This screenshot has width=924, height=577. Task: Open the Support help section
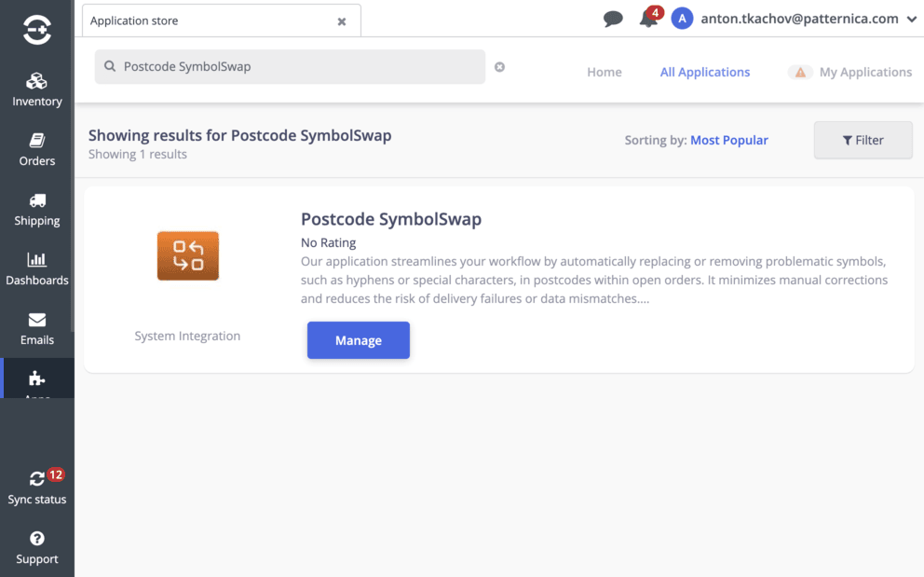point(37,546)
